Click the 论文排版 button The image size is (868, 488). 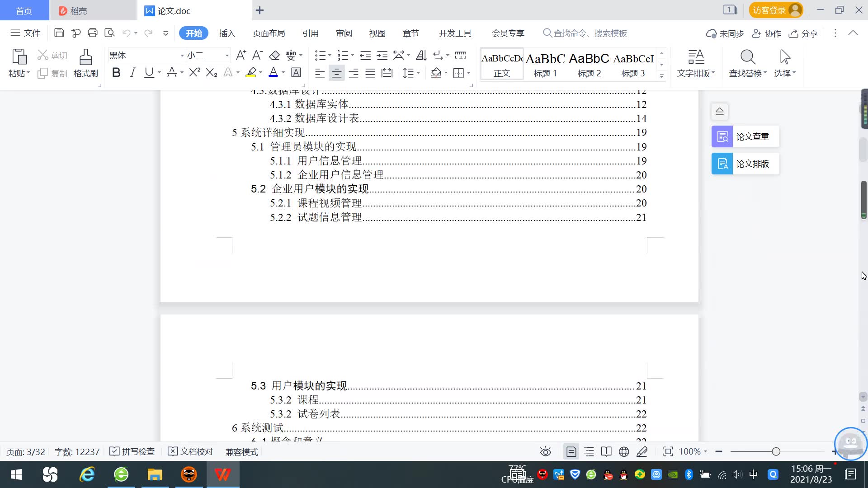(x=745, y=164)
